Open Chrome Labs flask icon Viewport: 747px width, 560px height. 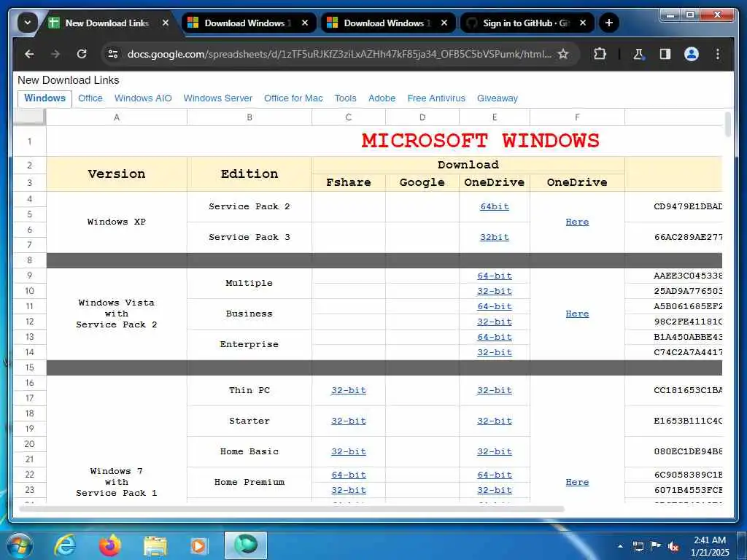pyautogui.click(x=638, y=54)
